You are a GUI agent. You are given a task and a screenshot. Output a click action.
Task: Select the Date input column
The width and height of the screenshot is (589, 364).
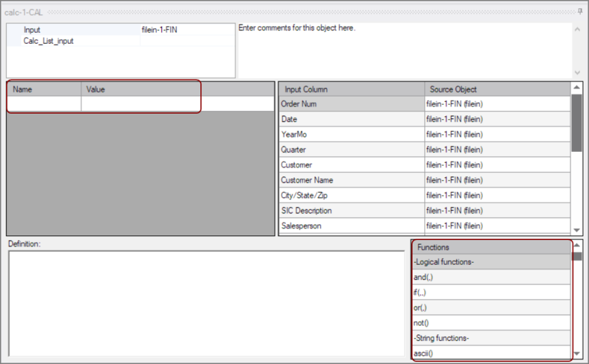tap(352, 119)
